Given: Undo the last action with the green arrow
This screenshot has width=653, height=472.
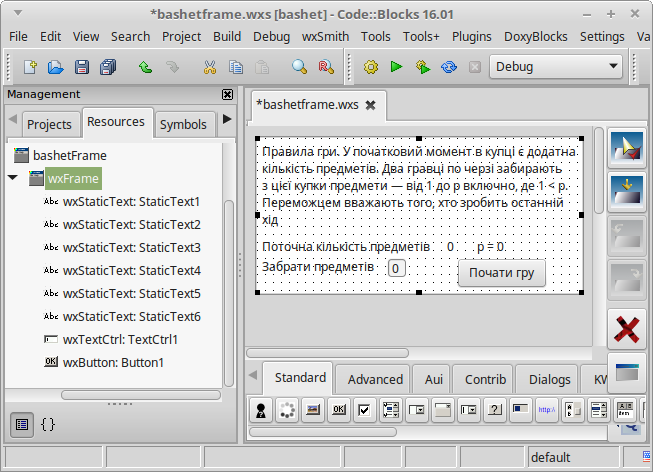Looking at the screenshot, I should point(145,67).
